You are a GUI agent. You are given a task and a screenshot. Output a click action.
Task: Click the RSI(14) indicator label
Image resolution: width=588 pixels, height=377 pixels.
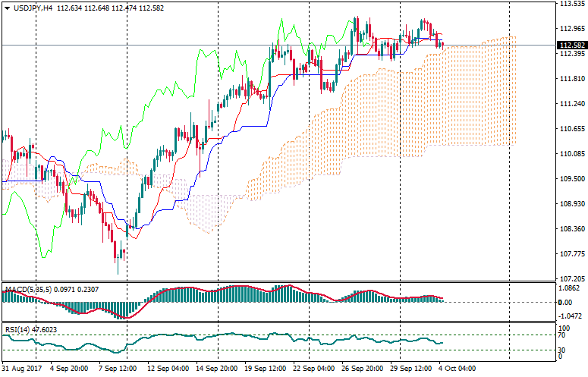(x=19, y=330)
